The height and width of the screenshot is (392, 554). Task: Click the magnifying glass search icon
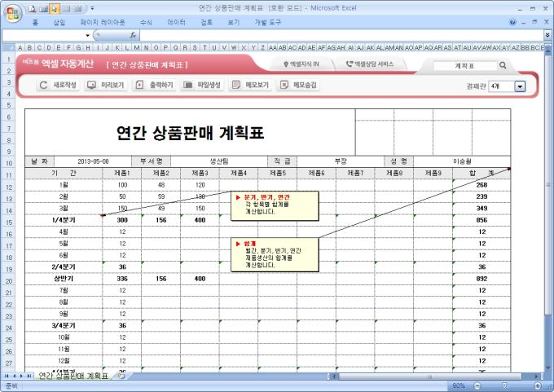(x=503, y=65)
